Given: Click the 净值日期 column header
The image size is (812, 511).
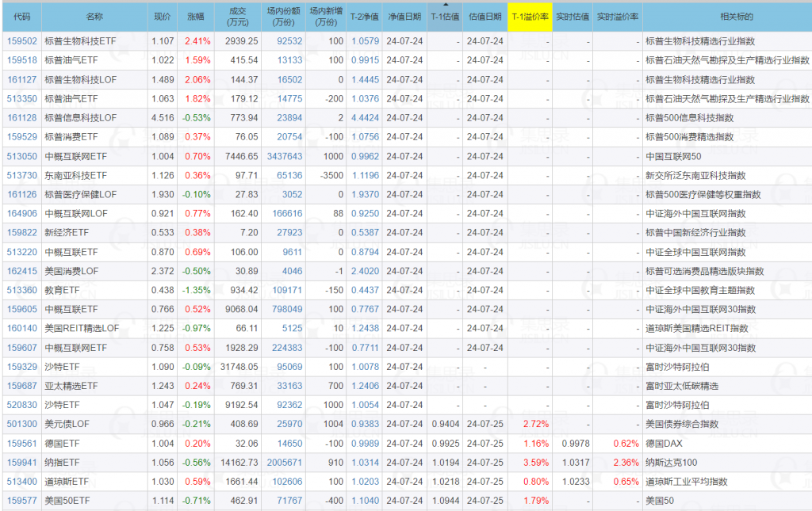Looking at the screenshot, I should 404,17.
